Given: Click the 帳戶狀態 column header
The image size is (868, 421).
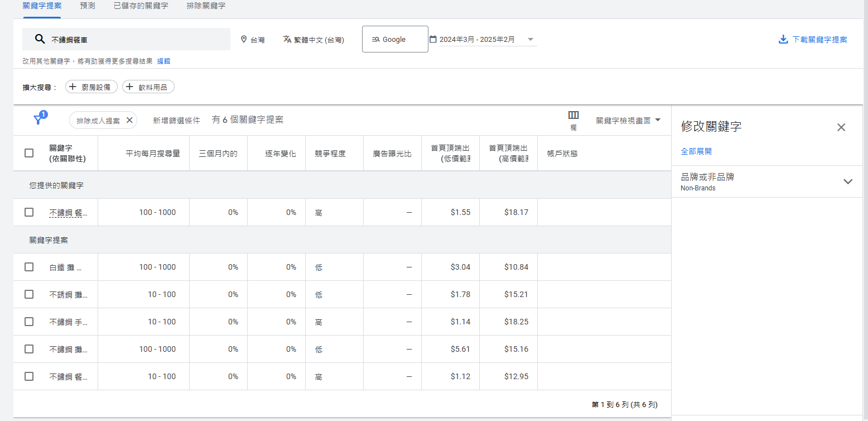Looking at the screenshot, I should pos(562,153).
